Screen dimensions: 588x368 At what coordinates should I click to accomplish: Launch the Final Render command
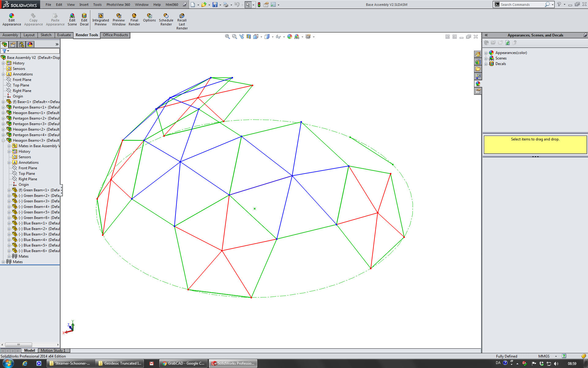[x=134, y=20]
